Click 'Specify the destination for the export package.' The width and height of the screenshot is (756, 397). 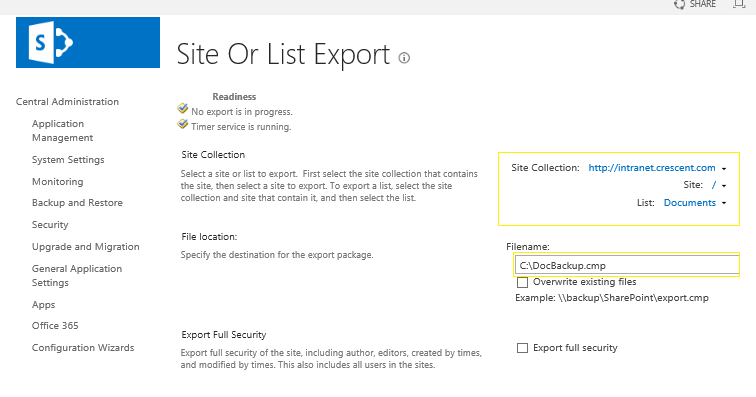coord(277,255)
